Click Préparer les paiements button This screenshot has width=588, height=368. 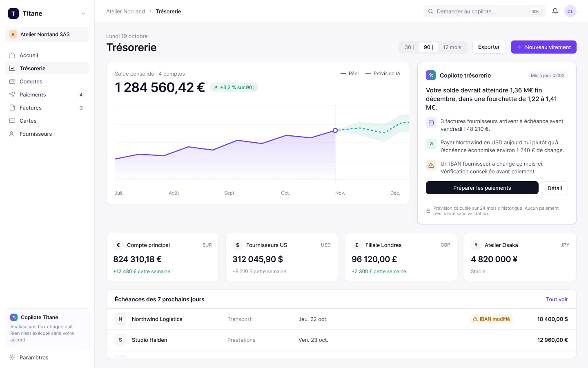(482, 188)
